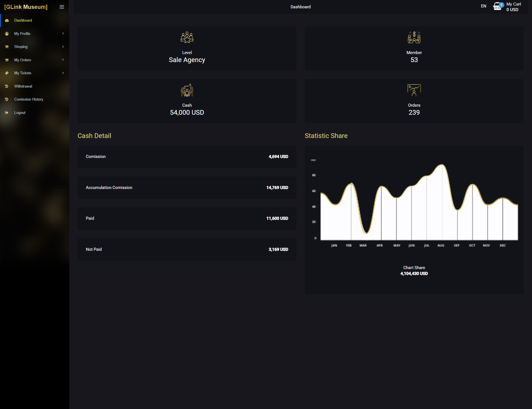Expand the My Profile submenu chevron
This screenshot has height=409, width=532.
63,34
